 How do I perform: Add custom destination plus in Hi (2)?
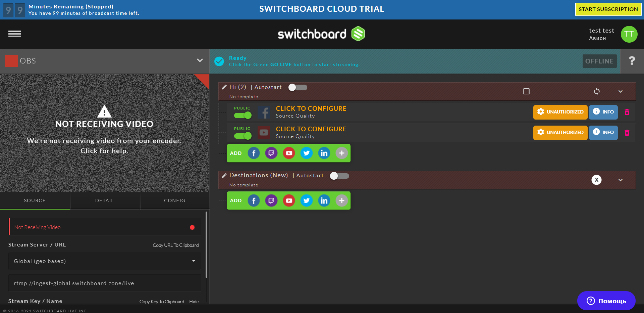[x=341, y=153]
